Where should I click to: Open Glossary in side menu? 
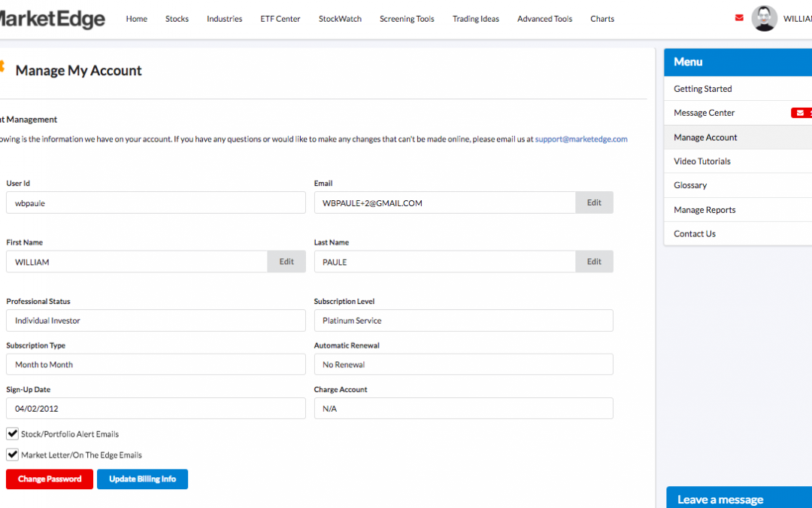[738, 185]
